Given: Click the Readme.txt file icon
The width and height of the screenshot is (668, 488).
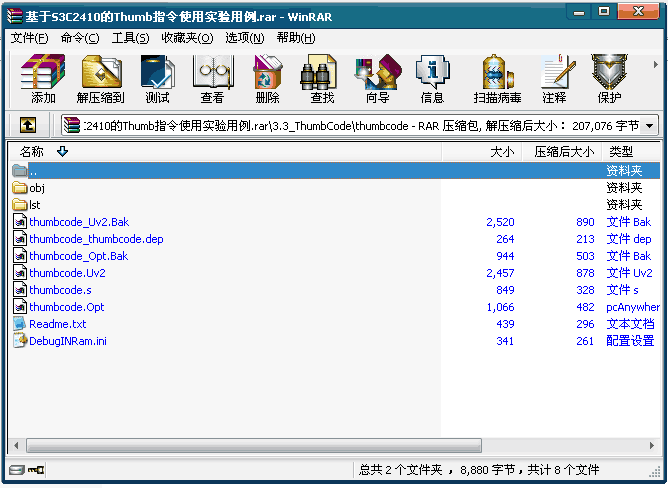Looking at the screenshot, I should click(20, 324).
